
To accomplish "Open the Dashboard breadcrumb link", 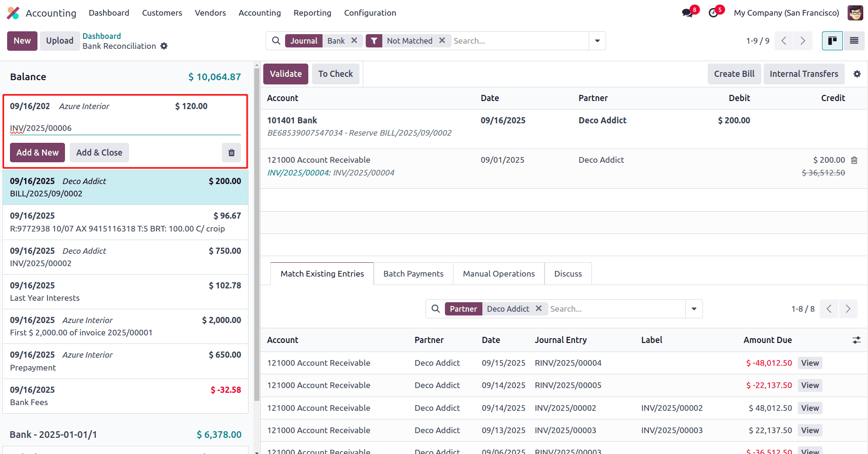I will 102,36.
